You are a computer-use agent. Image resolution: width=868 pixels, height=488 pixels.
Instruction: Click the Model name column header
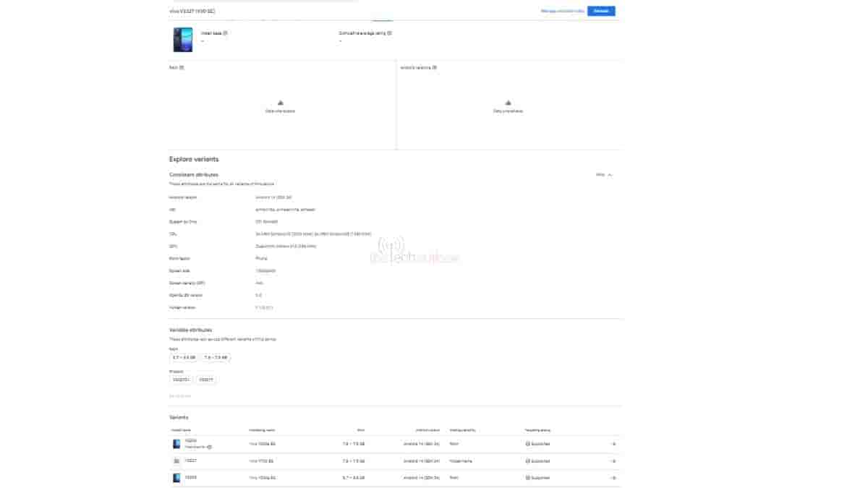[181, 429]
